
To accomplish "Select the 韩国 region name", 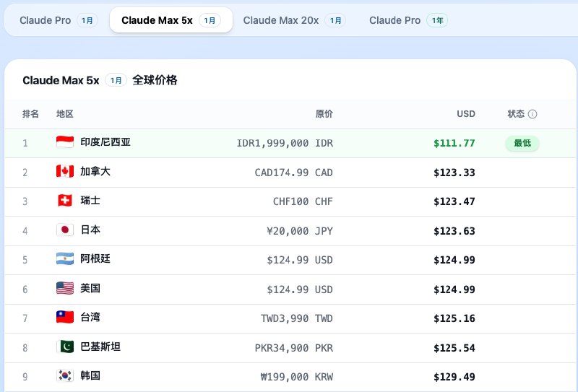I will point(90,376).
